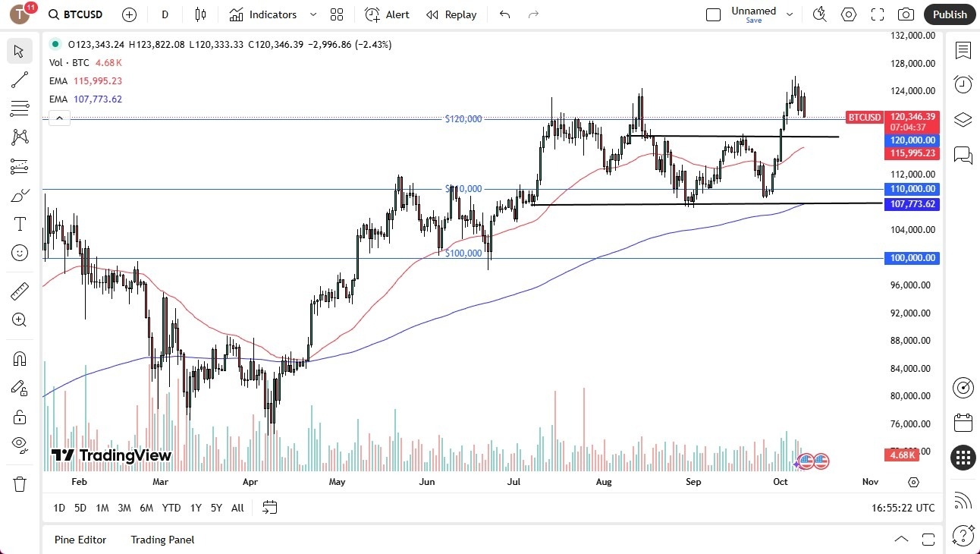Enter fullscreen chart mode
The height and width of the screenshot is (554, 980).
coord(877,14)
